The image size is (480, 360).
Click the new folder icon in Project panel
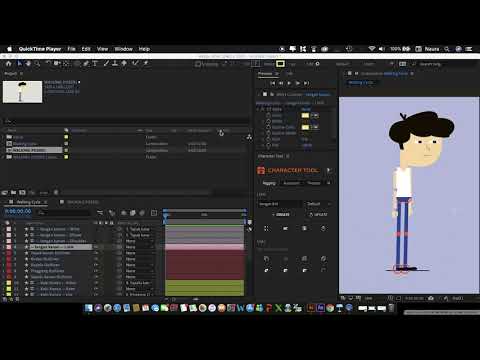13,192
